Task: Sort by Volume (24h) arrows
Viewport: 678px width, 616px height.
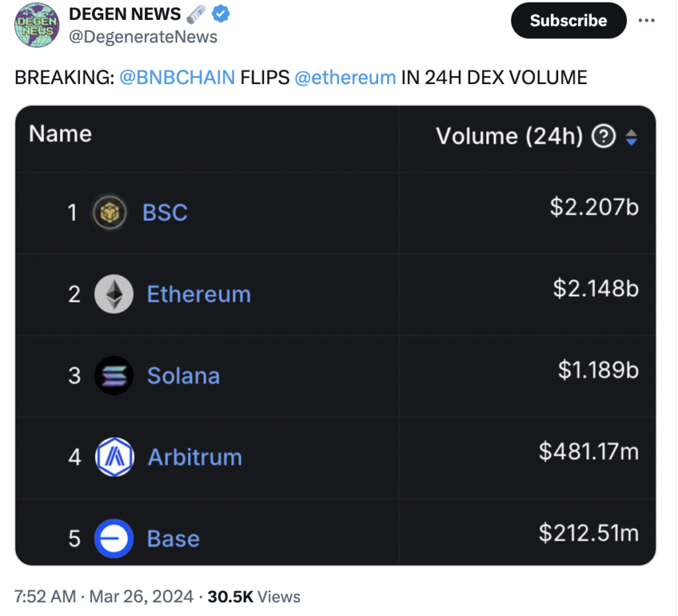Action: pos(631,137)
